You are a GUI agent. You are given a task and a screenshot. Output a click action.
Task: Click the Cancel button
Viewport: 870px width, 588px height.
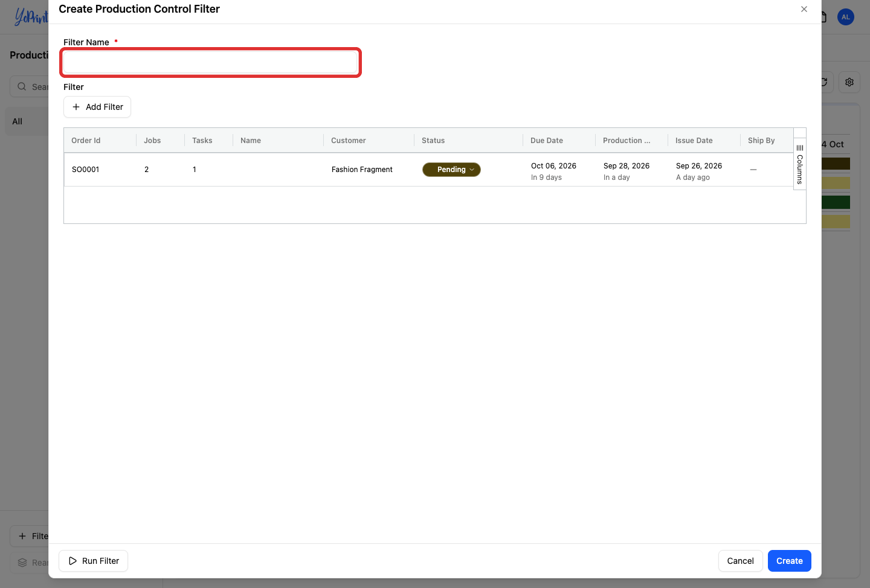(x=740, y=561)
